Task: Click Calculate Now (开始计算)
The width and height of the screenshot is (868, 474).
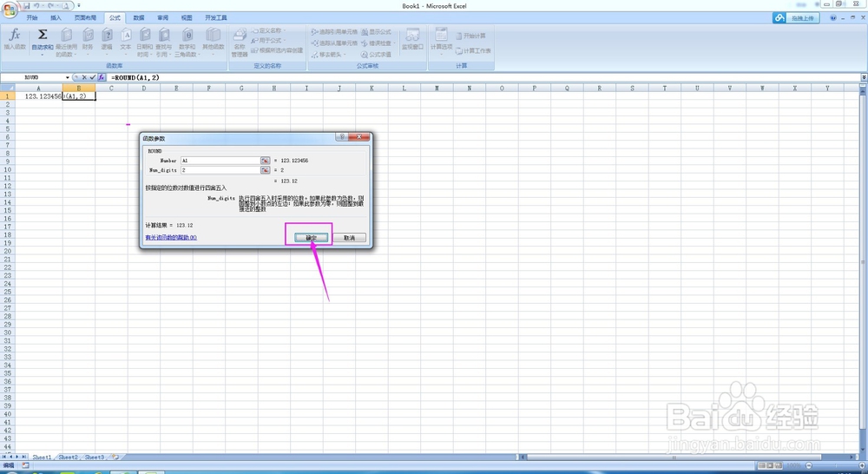Action: [470, 36]
